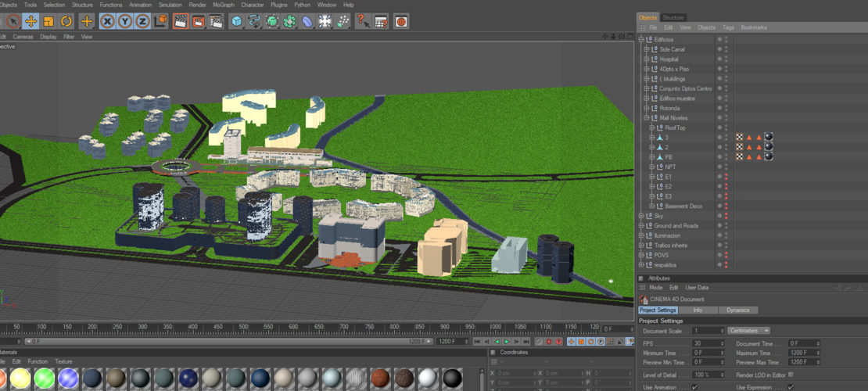Select the Scale tool
Screen dimensions: 868x391
(48, 21)
